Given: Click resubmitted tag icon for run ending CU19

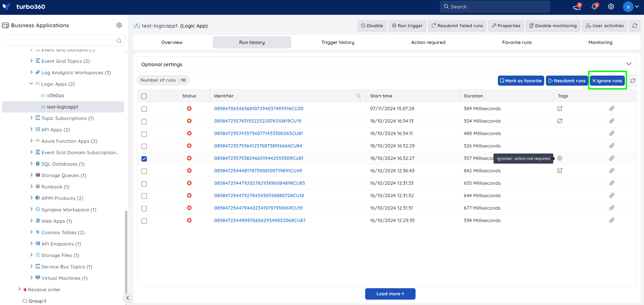Looking at the screenshot, I should point(560,121).
